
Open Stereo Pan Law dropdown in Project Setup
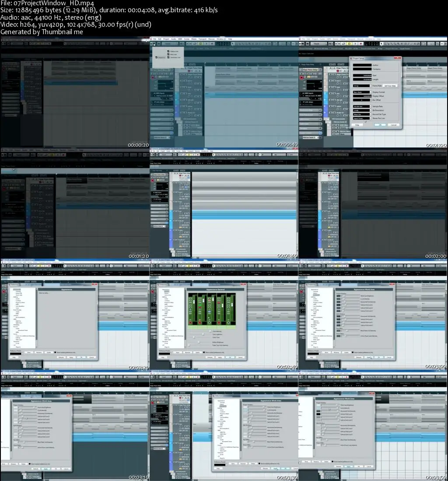tap(362, 118)
